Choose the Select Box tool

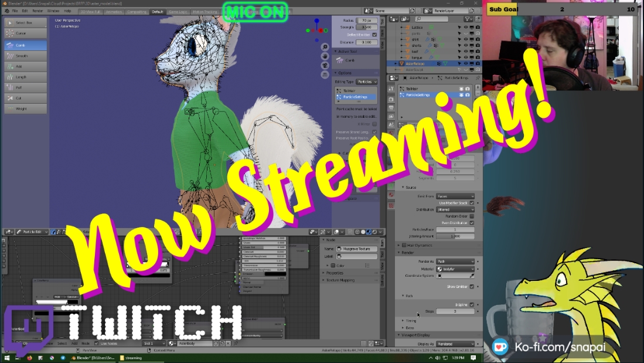pyautogui.click(x=25, y=23)
